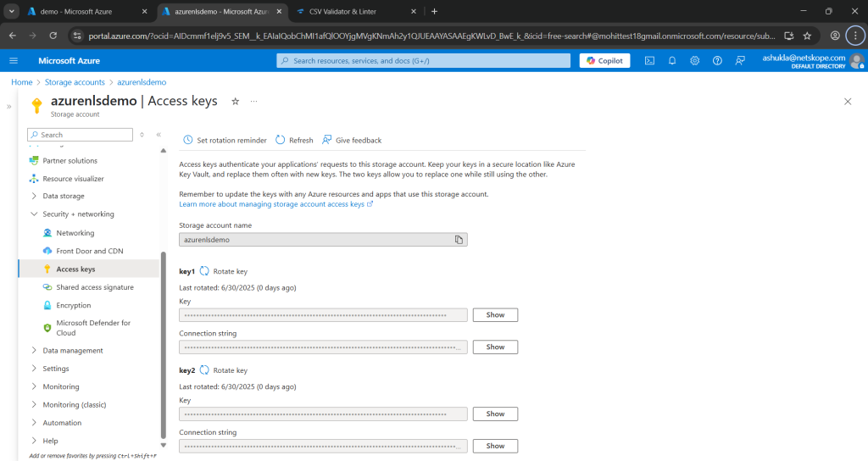Click Give feedback in the command bar
The width and height of the screenshot is (868, 461).
tap(352, 140)
